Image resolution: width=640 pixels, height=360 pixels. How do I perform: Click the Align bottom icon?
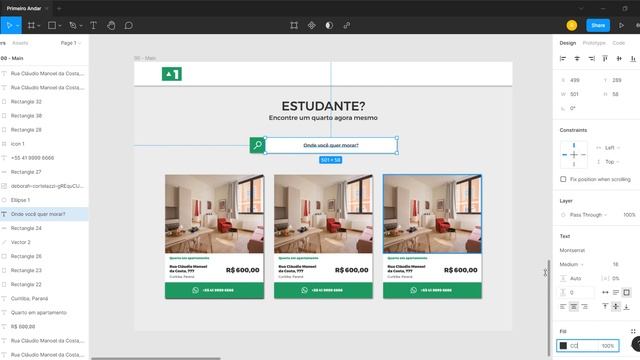[x=633, y=59]
